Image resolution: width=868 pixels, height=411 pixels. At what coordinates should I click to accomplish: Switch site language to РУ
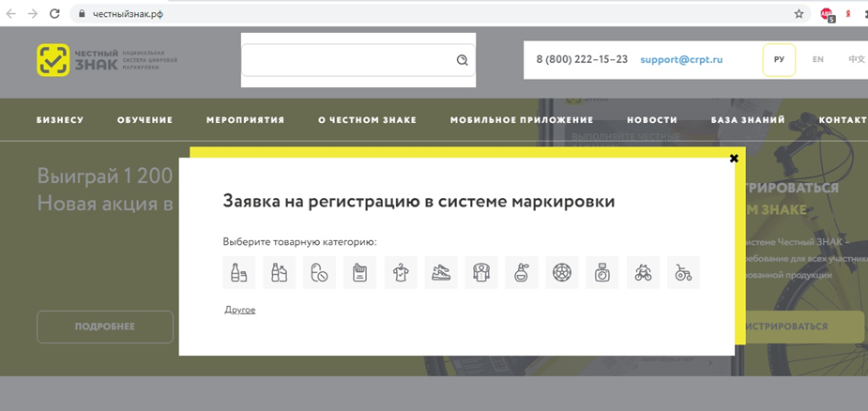coord(779,60)
